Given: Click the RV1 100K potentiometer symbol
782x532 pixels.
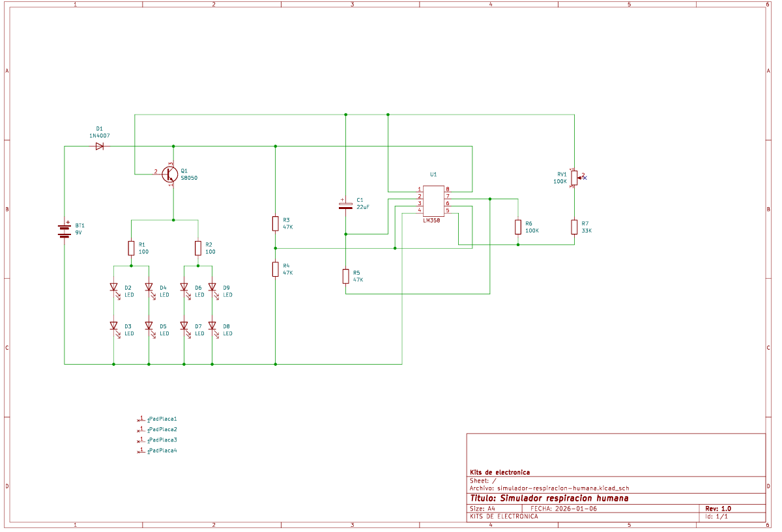Looking at the screenshot, I should point(574,177).
